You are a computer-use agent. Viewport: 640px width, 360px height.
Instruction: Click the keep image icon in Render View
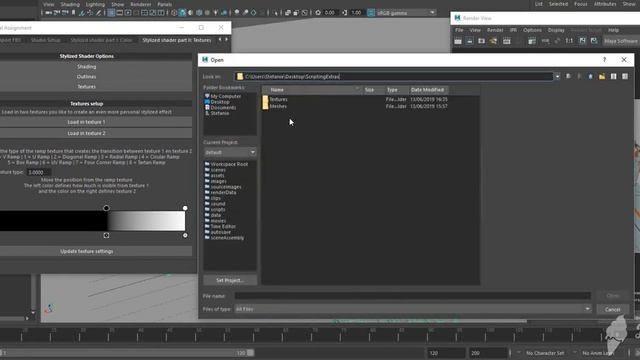coord(582,41)
